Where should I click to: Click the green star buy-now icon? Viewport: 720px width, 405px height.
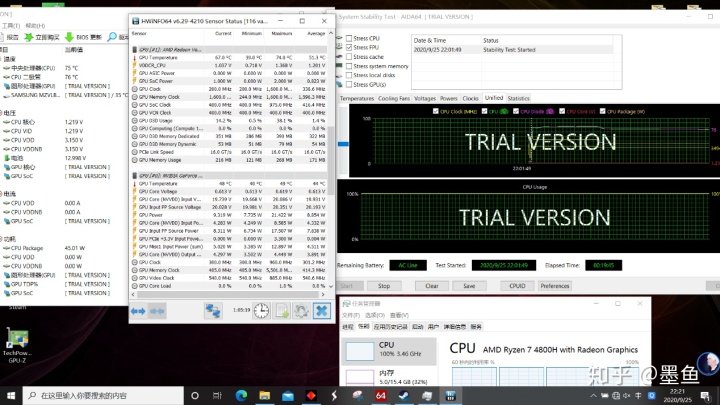[28, 37]
